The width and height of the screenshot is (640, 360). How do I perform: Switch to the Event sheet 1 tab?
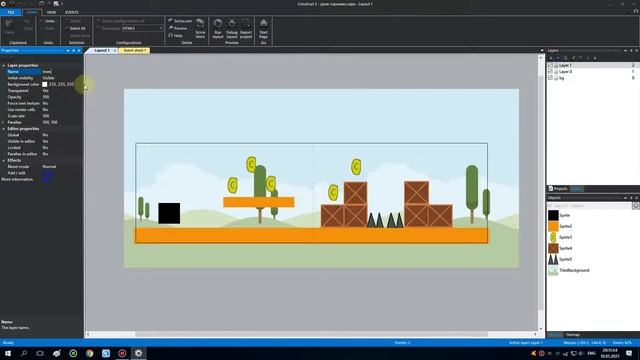pyautogui.click(x=134, y=50)
